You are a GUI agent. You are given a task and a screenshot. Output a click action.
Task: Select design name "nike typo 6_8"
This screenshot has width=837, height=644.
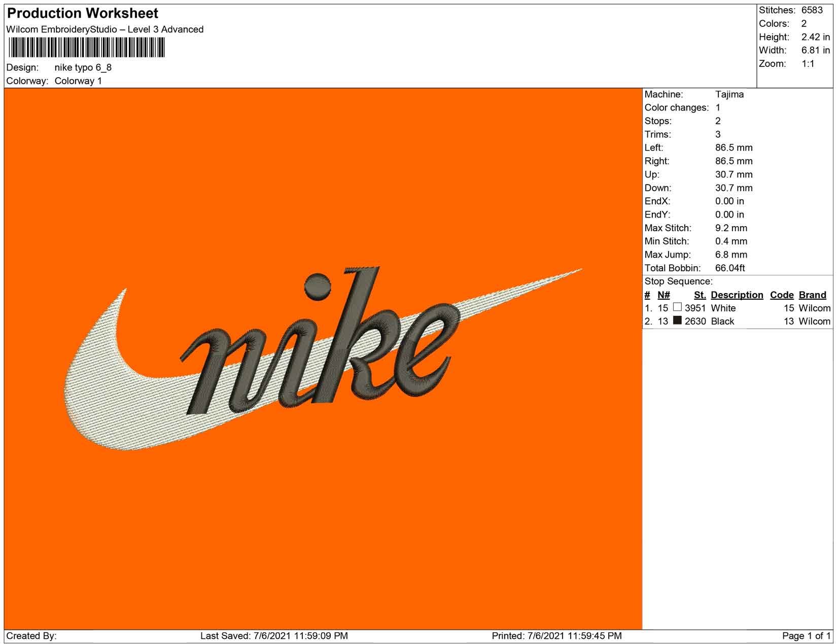pos(83,67)
